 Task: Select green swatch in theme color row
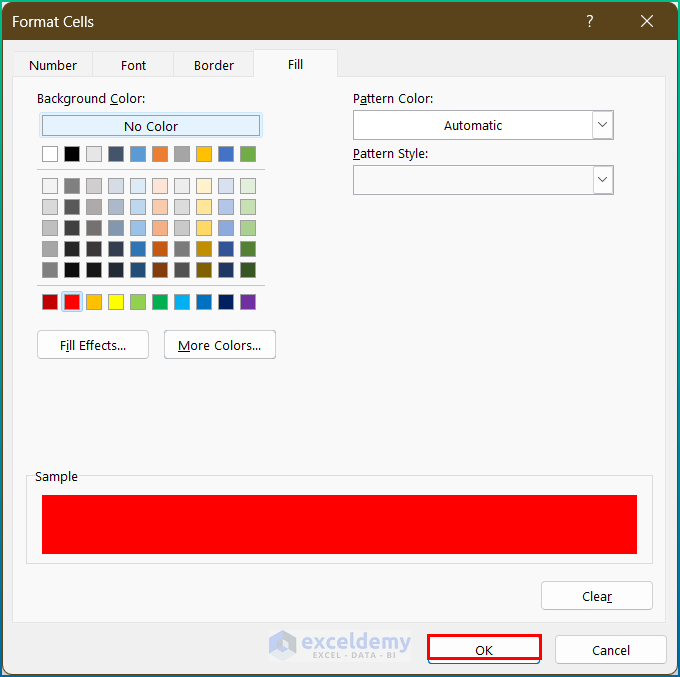248,154
